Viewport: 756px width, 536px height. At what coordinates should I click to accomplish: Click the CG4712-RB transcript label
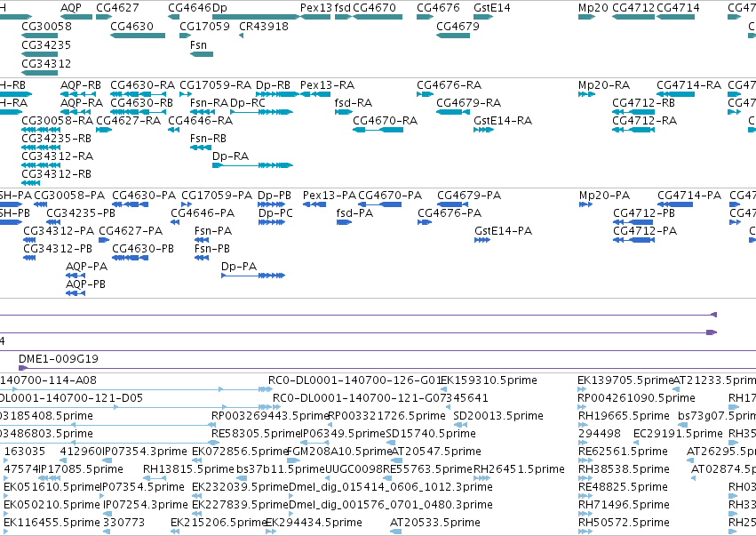coord(644,103)
